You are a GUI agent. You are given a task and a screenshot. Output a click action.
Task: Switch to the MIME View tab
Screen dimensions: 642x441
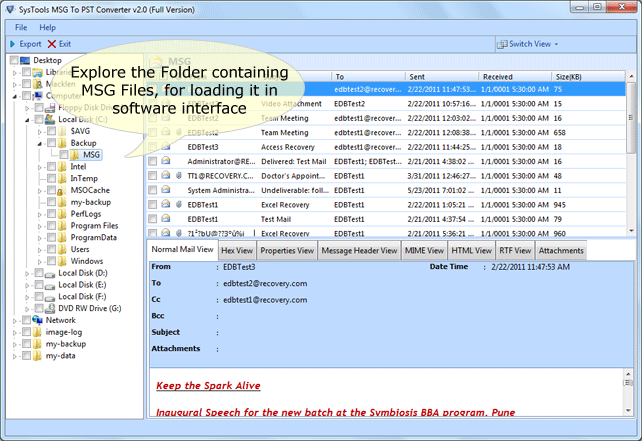tap(424, 251)
